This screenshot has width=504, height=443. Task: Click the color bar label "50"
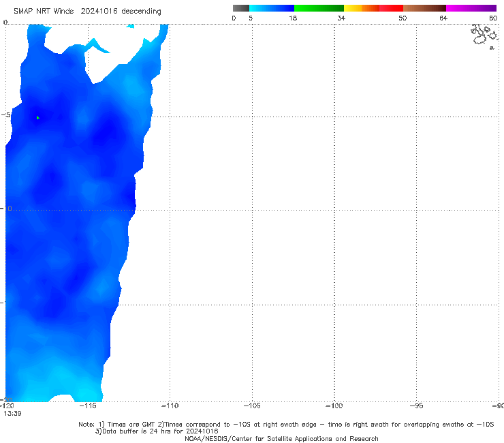[403, 18]
